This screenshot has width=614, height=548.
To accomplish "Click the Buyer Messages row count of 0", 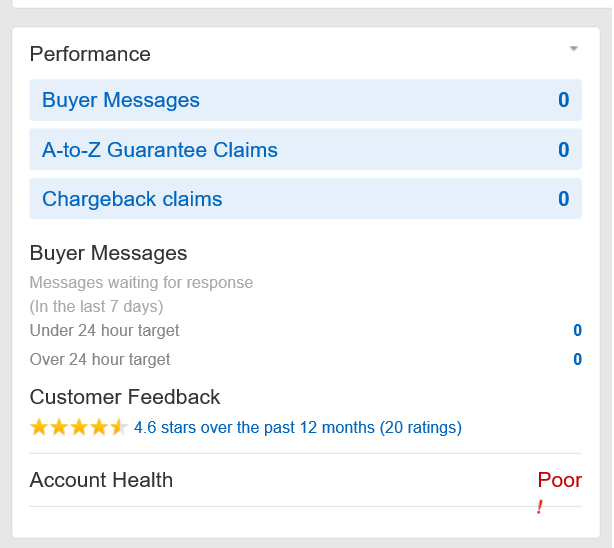I will (x=563, y=100).
